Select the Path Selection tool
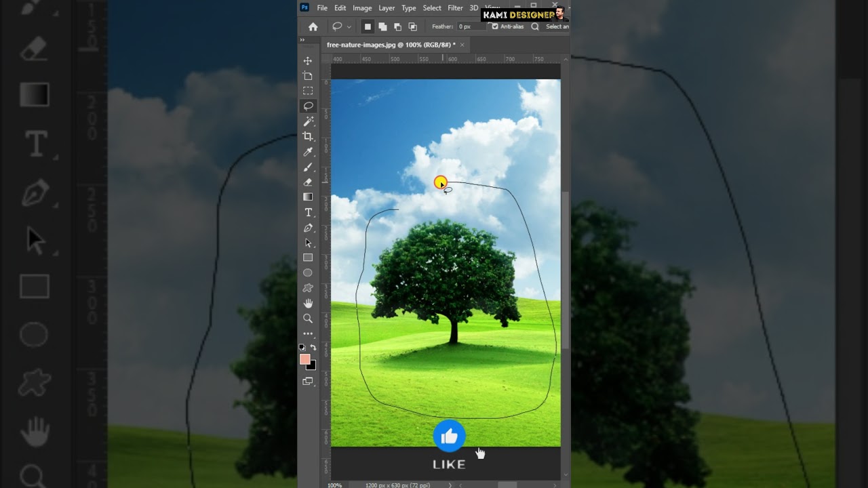This screenshot has height=488, width=868. click(308, 243)
